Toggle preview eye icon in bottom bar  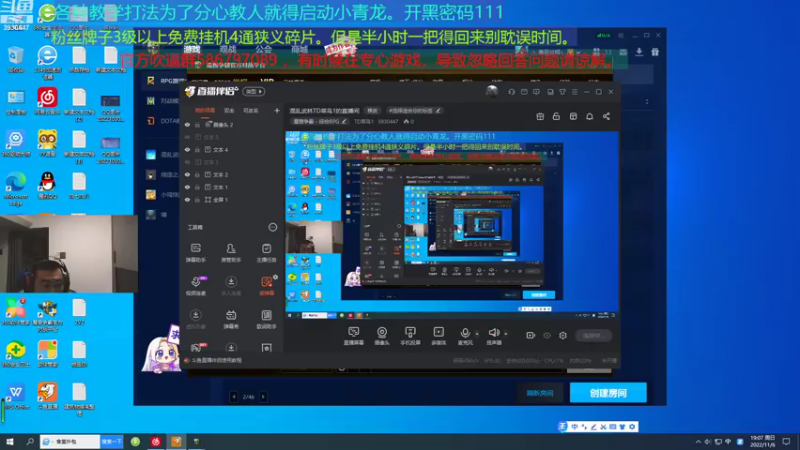pyautogui.click(x=547, y=336)
